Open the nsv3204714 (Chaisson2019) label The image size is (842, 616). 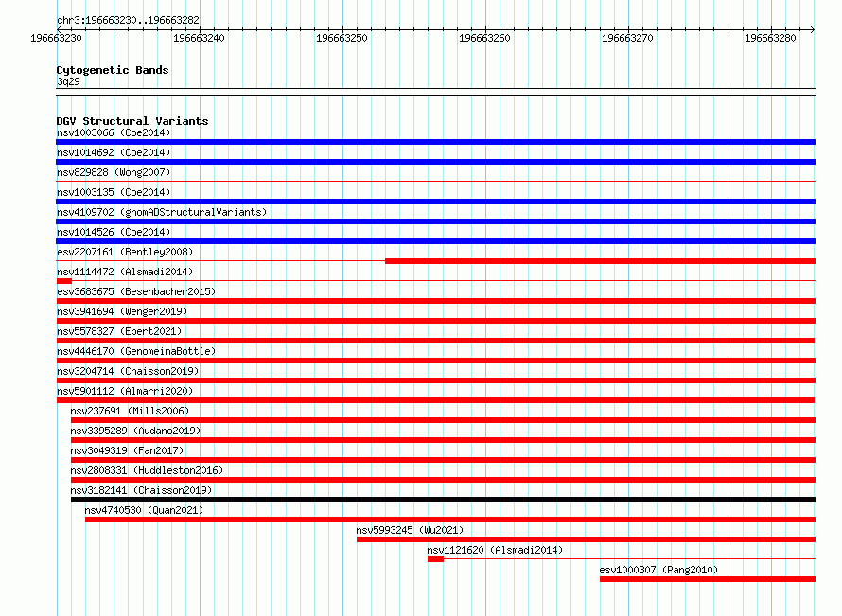(128, 371)
